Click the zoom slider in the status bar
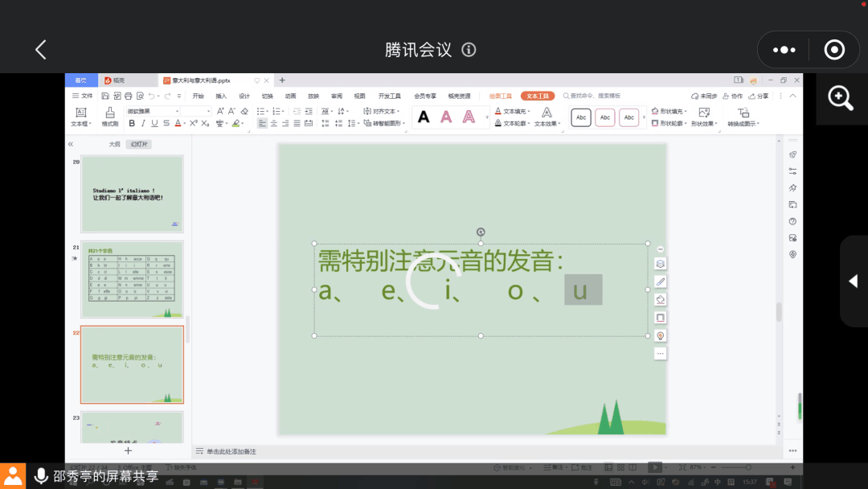The image size is (868, 489). tap(748, 467)
